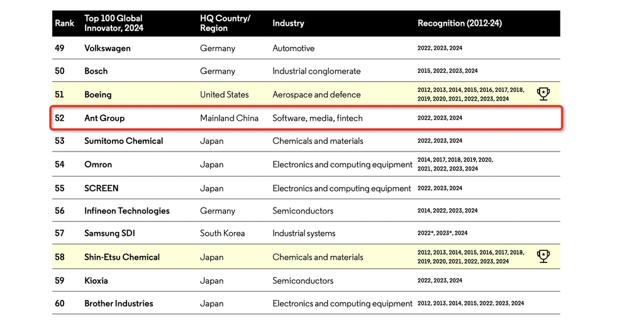
Task: Click rank number 55 for SCREEN
Action: point(60,188)
